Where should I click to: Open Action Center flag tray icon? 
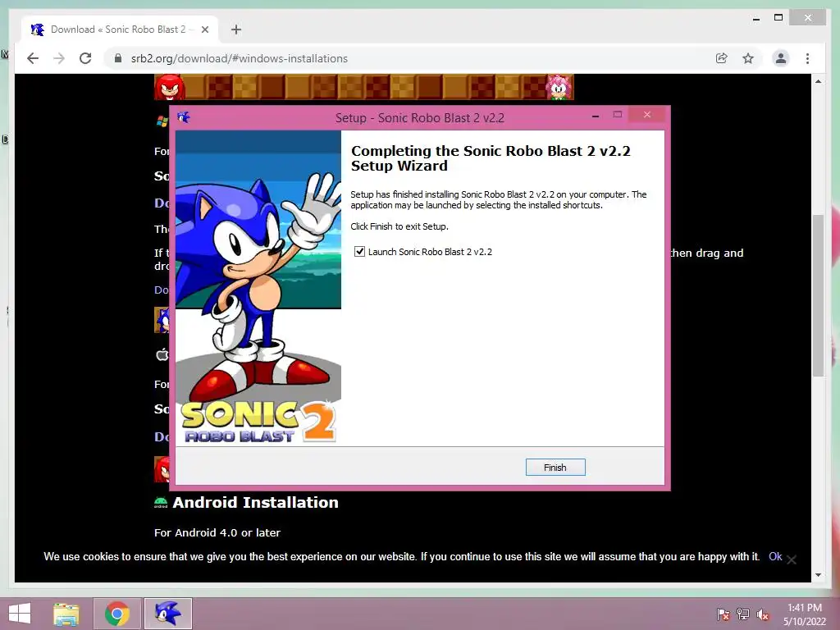(723, 614)
